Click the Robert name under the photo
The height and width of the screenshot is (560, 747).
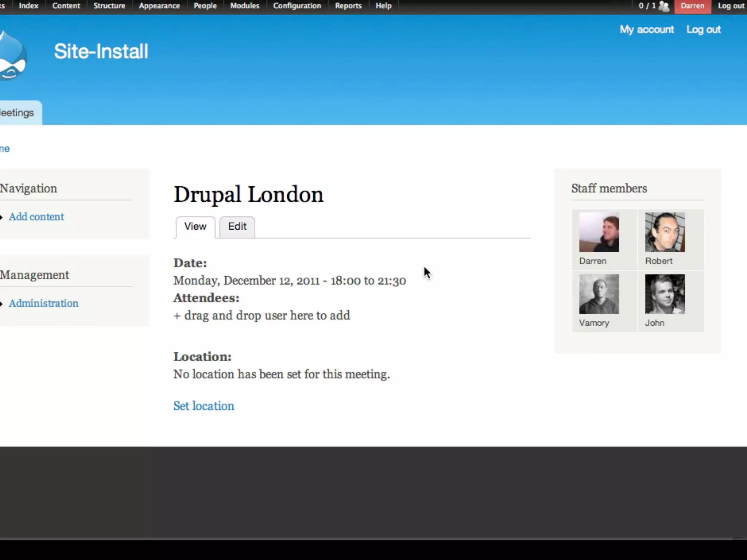point(659,261)
